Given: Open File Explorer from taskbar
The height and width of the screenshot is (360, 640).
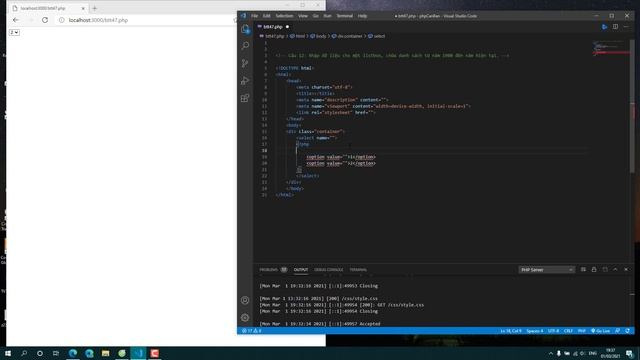Looking at the screenshot, I should (105, 353).
